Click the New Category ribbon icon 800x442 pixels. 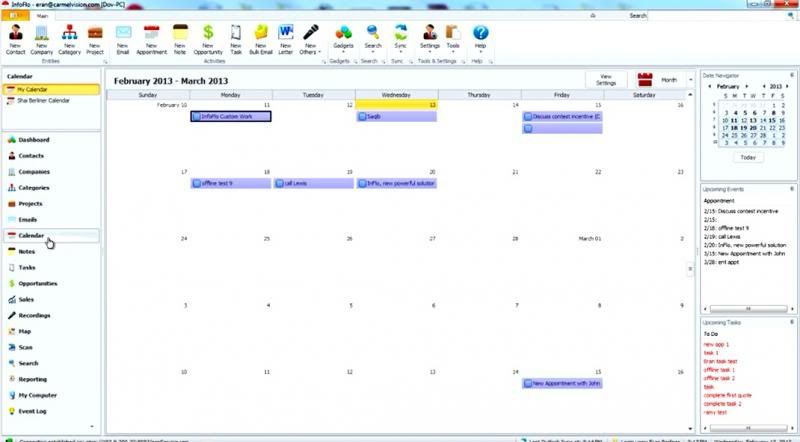point(69,40)
